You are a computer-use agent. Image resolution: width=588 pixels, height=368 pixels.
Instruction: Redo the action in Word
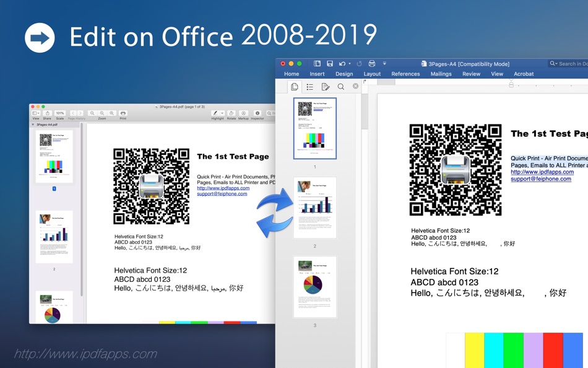pyautogui.click(x=359, y=63)
